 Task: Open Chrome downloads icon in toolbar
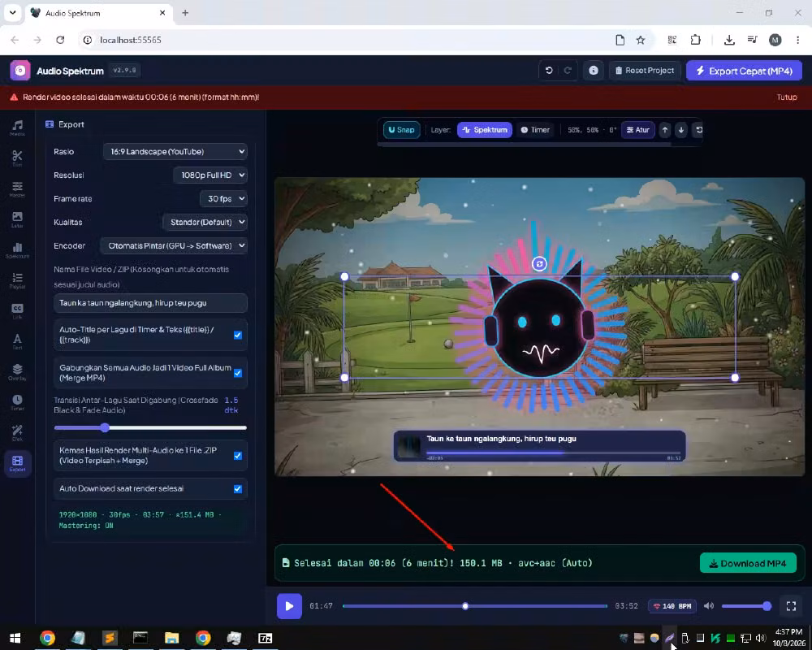pos(729,40)
